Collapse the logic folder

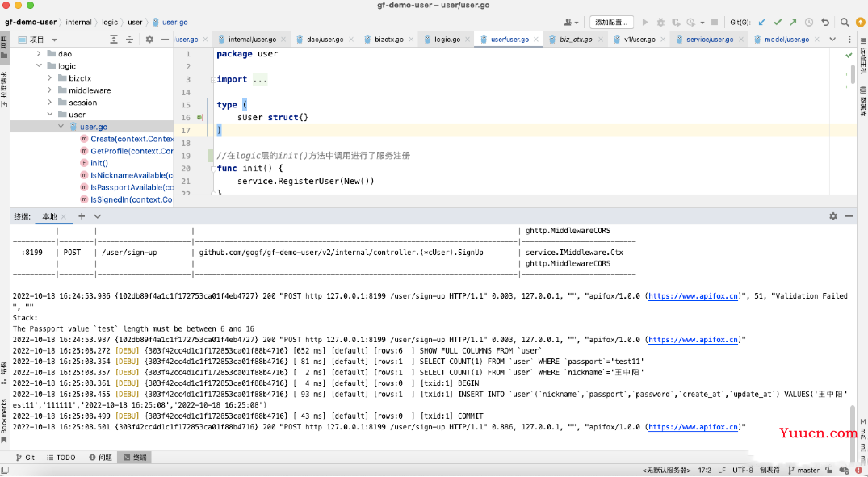(39, 66)
